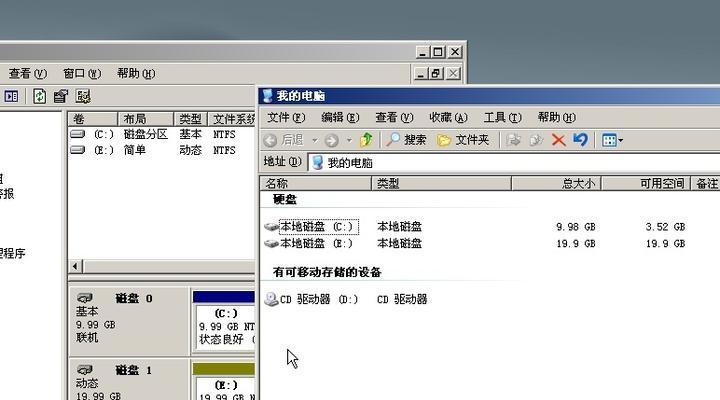This screenshot has height=400, width=720.
Task: Open Search (搜索) in My Computer toolbar
Action: tap(406, 140)
